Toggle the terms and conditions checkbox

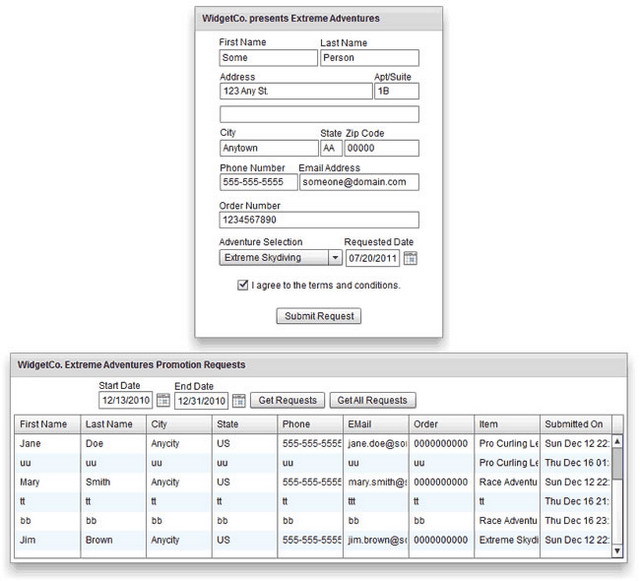pyautogui.click(x=242, y=285)
